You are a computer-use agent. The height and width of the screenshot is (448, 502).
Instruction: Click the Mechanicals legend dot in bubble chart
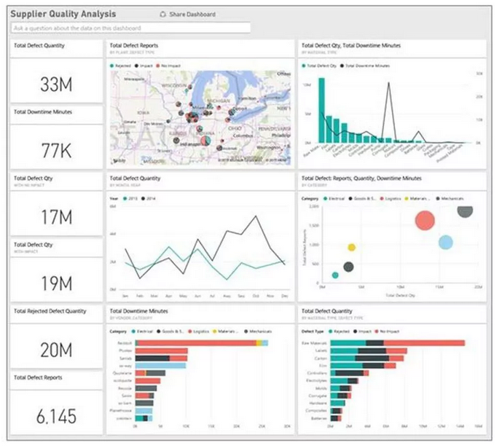pyautogui.click(x=438, y=197)
